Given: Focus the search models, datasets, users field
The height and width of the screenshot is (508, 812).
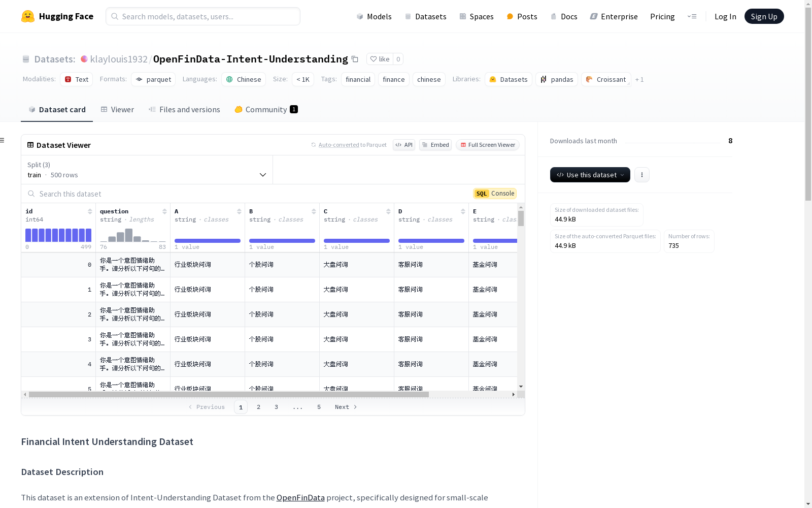Looking at the screenshot, I should [x=203, y=16].
